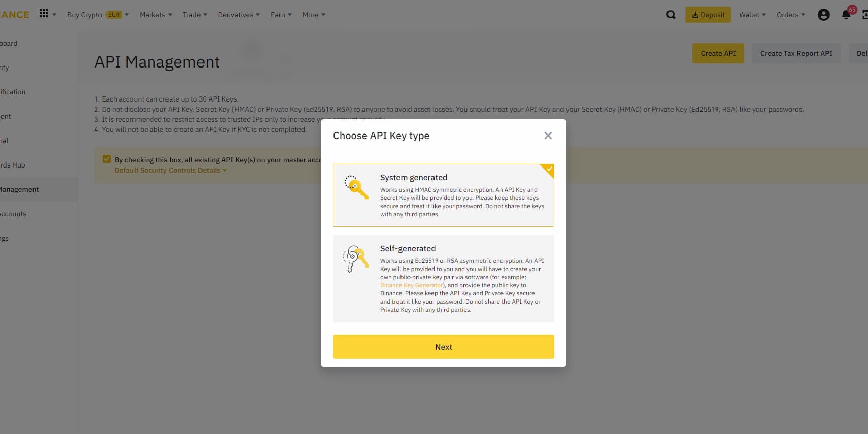Viewport: 868px width, 434px height.
Task: Click the Binance logo
Action: 15,15
